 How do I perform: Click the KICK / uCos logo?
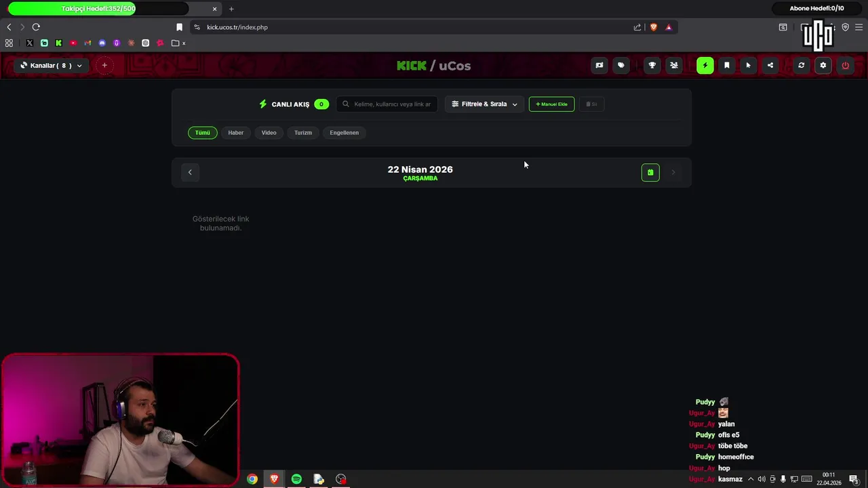coord(434,66)
